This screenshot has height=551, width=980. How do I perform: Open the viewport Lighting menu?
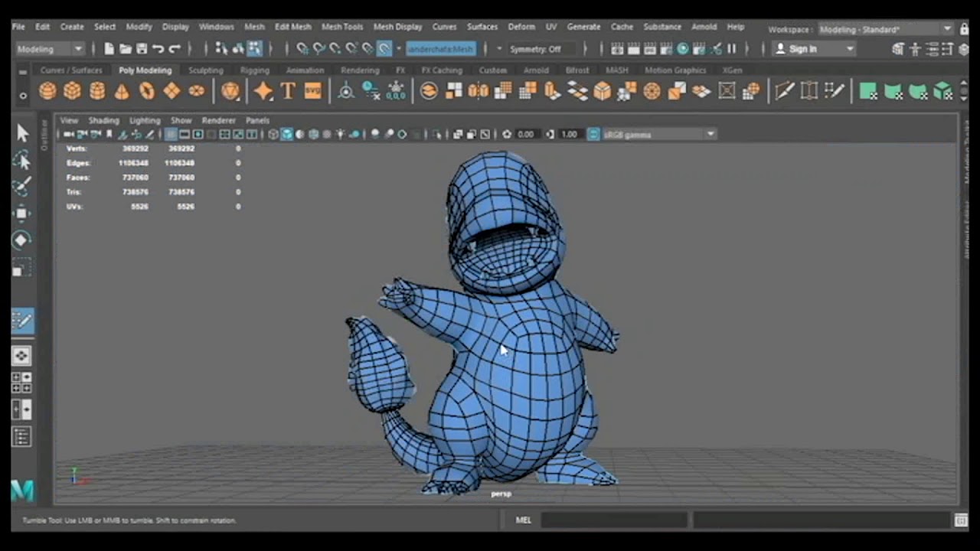[145, 121]
